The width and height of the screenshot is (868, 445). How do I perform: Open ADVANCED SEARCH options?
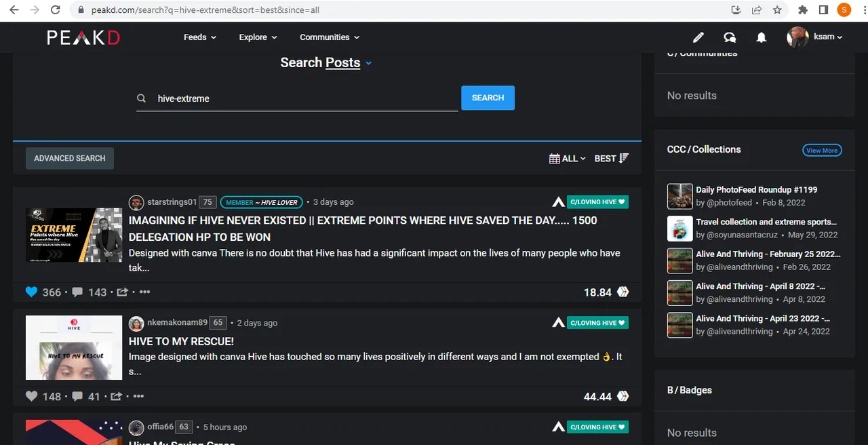coord(70,158)
